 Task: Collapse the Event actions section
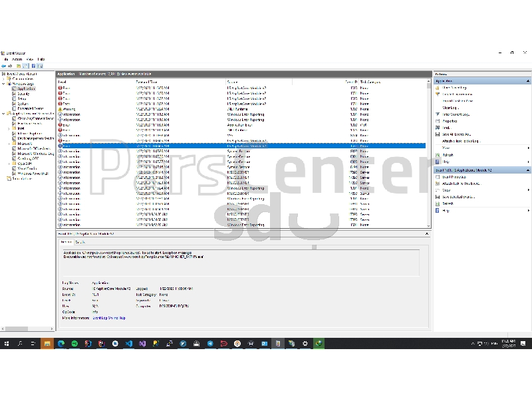click(x=528, y=170)
